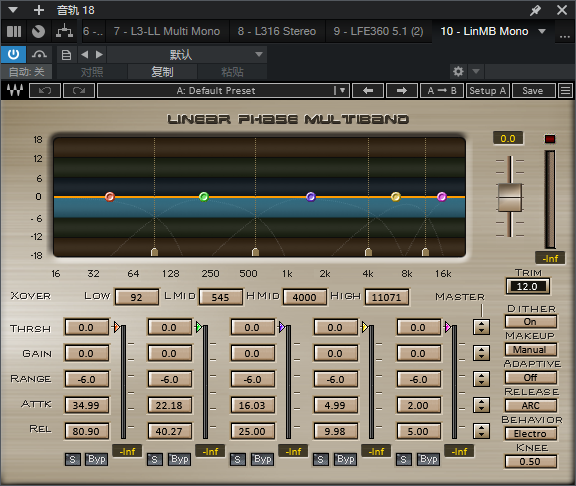Click the orange band-one threshold arrow
The width and height of the screenshot is (576, 486).
click(117, 327)
